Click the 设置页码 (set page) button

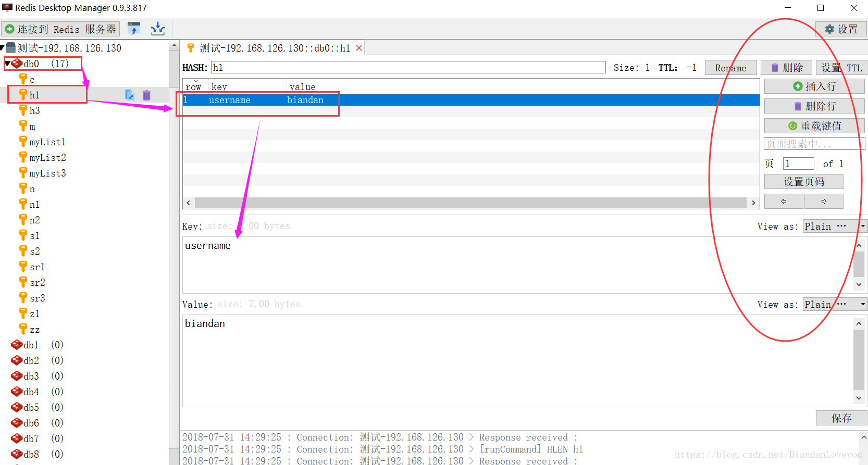click(x=803, y=182)
